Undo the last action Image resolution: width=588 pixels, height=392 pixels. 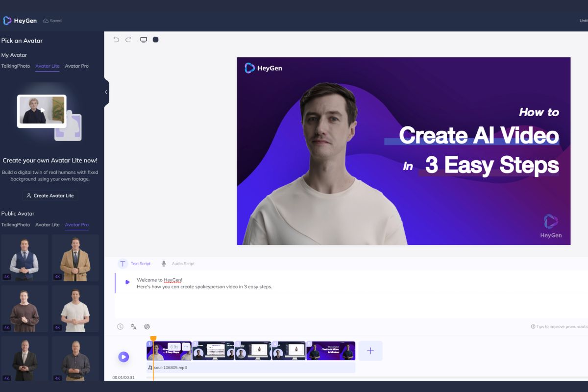pyautogui.click(x=116, y=39)
